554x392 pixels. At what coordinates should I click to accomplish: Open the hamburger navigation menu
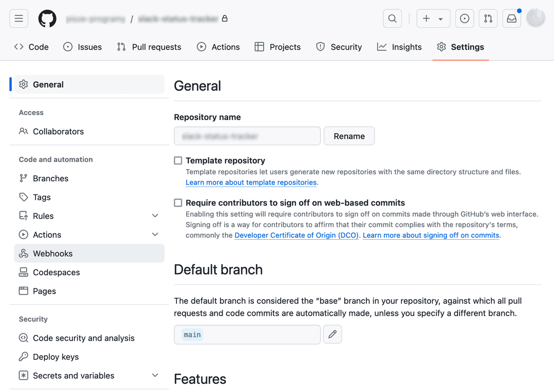[19, 18]
